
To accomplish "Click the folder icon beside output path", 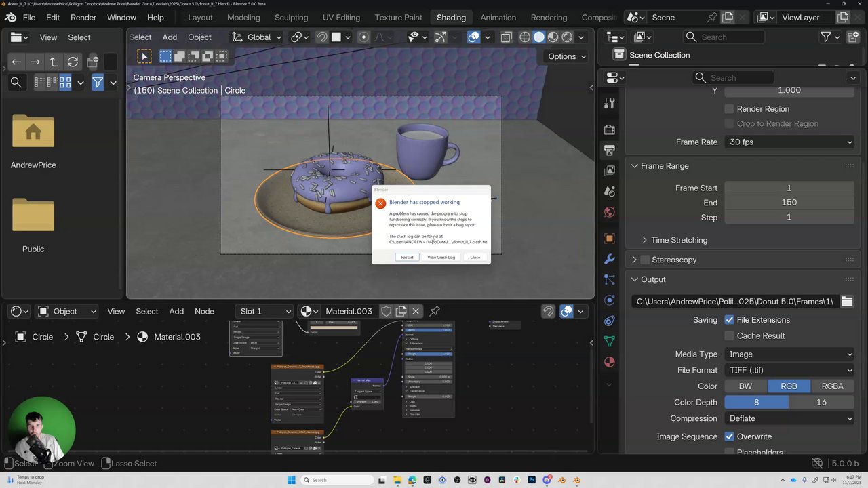I will 846,302.
